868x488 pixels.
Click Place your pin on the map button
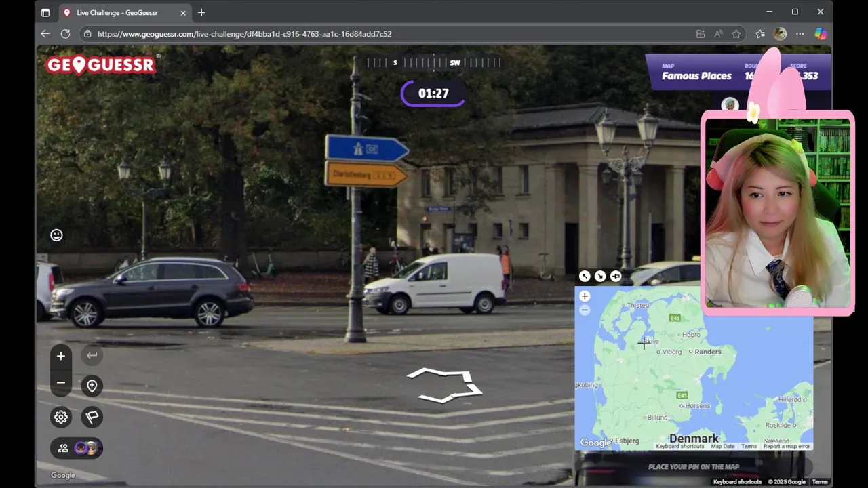pyautogui.click(x=693, y=466)
